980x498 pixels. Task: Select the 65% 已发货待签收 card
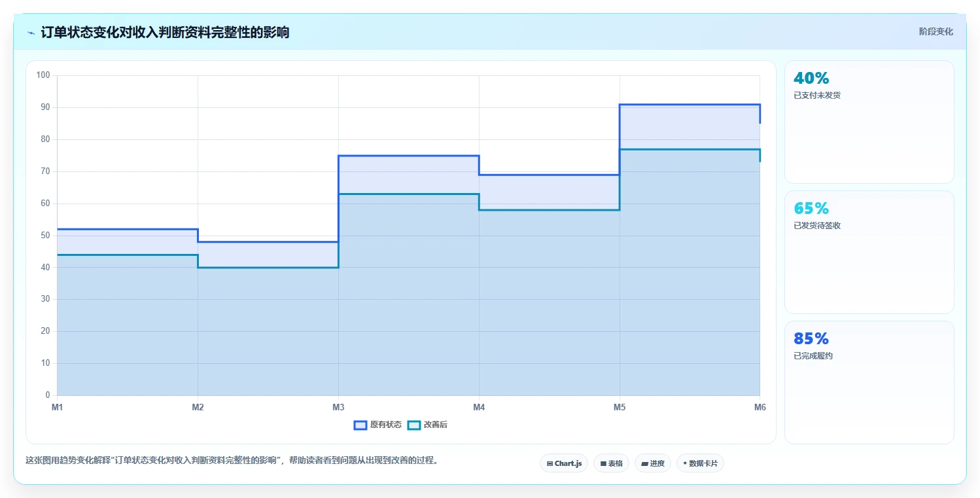pyautogui.click(x=869, y=252)
